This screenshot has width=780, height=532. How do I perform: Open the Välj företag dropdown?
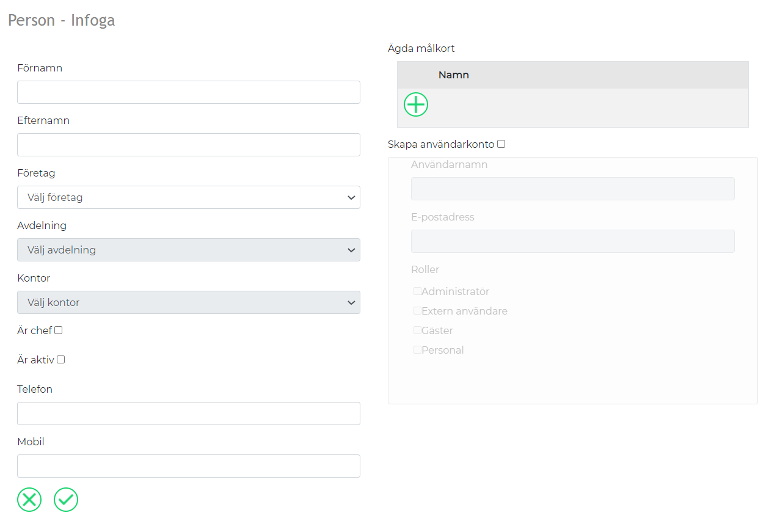click(189, 197)
